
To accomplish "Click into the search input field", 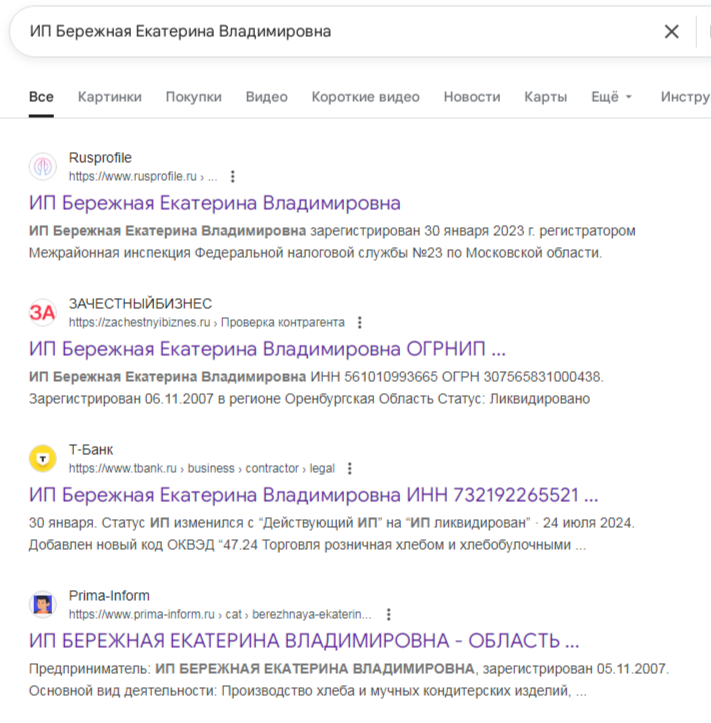I will point(330,31).
